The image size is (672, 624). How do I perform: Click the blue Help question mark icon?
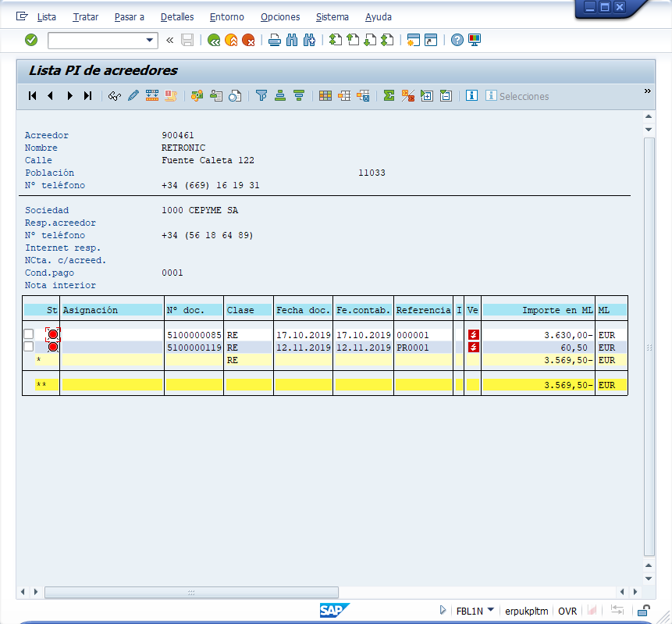(457, 39)
